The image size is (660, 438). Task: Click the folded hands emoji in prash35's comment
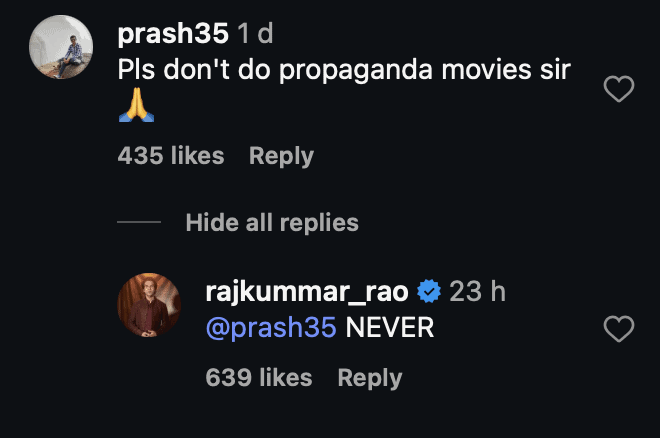pos(136,105)
